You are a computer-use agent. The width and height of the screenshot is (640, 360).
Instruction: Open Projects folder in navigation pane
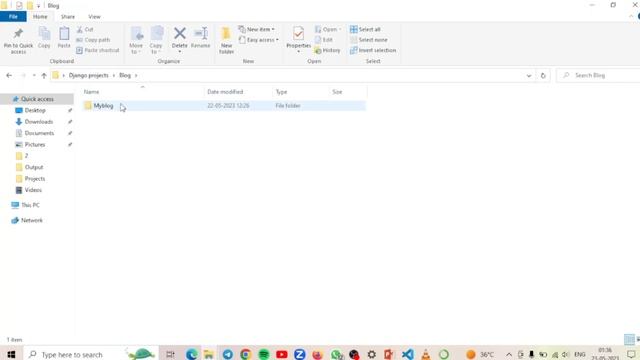point(35,179)
